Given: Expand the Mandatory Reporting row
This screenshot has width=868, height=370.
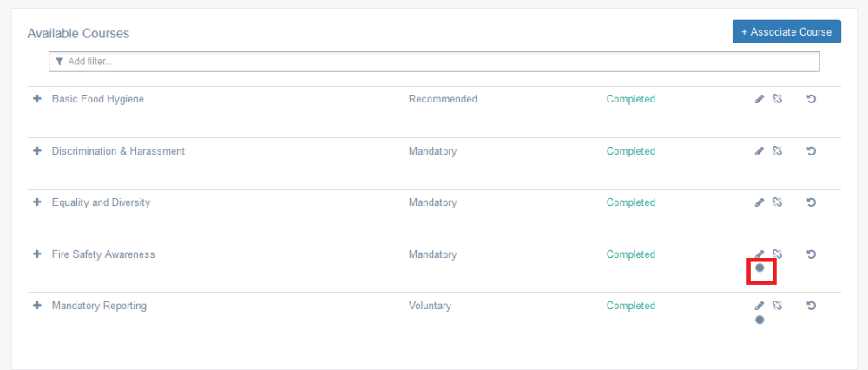Looking at the screenshot, I should (x=37, y=305).
